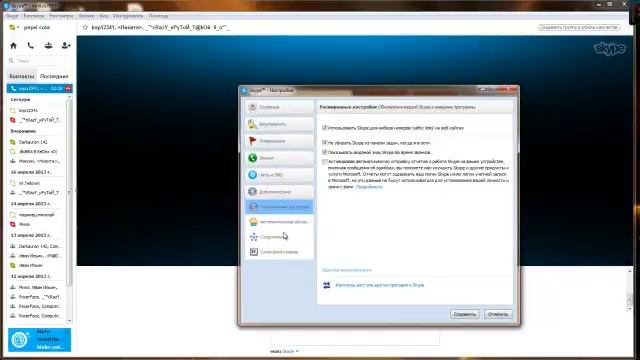Open the Skype Home view icon
This screenshot has height=360, width=640.
click(x=13, y=45)
